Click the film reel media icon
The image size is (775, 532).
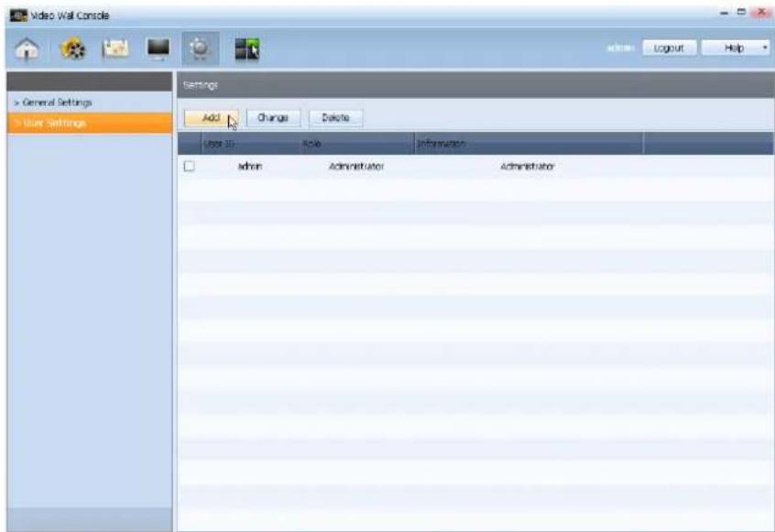click(x=72, y=49)
